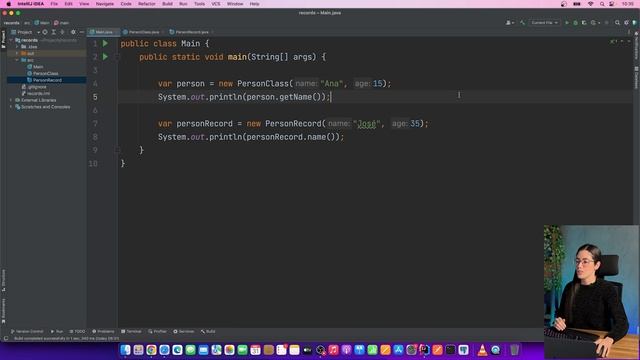Run the Main class from the line 1 gutter
Viewport: 640px width, 360px height.
tap(105, 43)
